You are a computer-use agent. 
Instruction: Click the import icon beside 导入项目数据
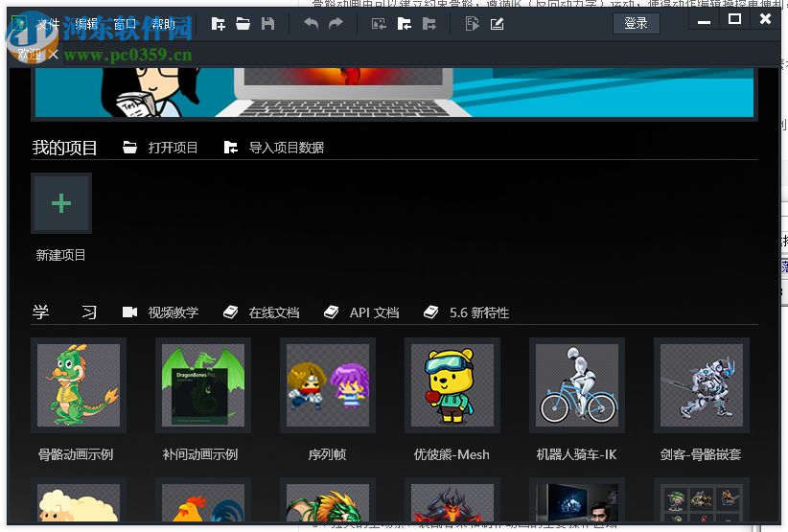[231, 148]
